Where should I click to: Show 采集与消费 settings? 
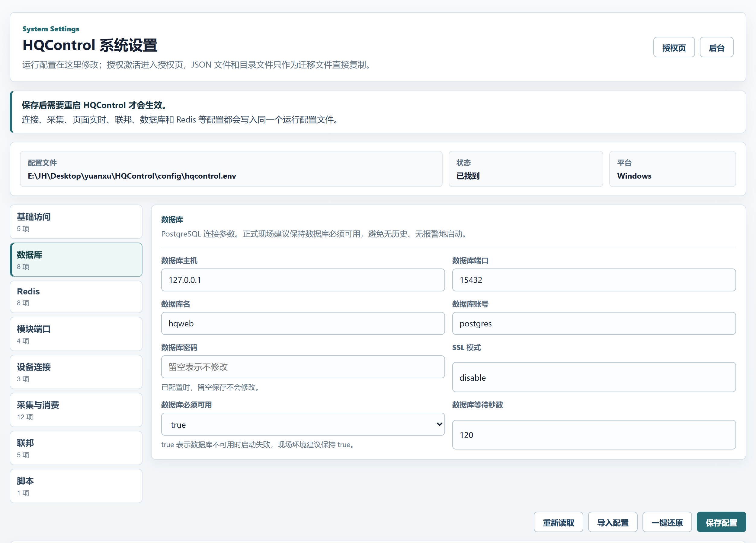point(76,410)
